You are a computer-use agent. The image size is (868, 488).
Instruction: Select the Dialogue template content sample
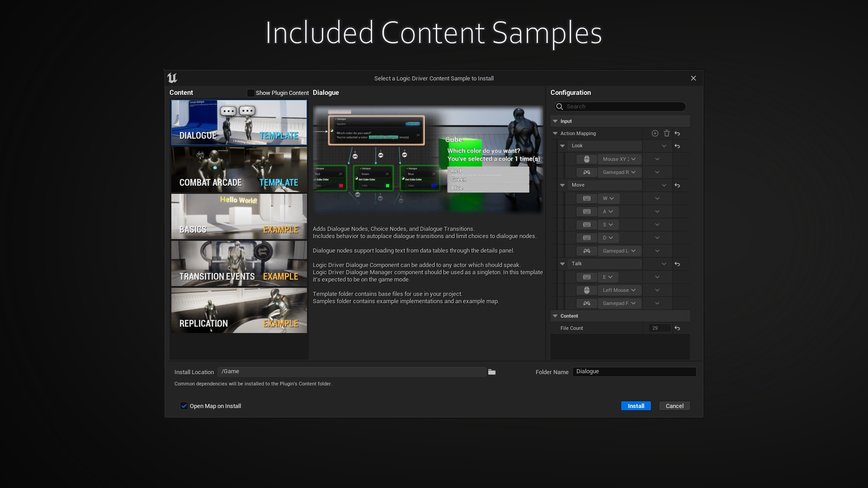click(x=238, y=122)
